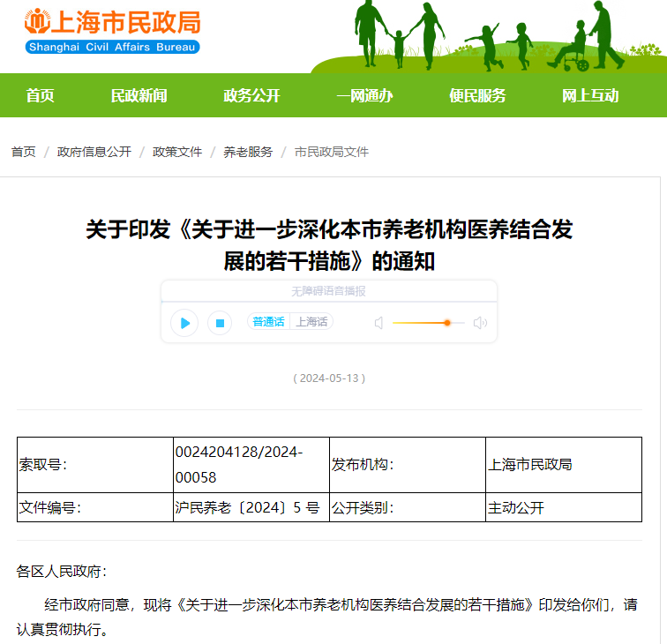Open the 首页 navigation menu item
Viewport: 667px width, 644px height.
point(40,95)
